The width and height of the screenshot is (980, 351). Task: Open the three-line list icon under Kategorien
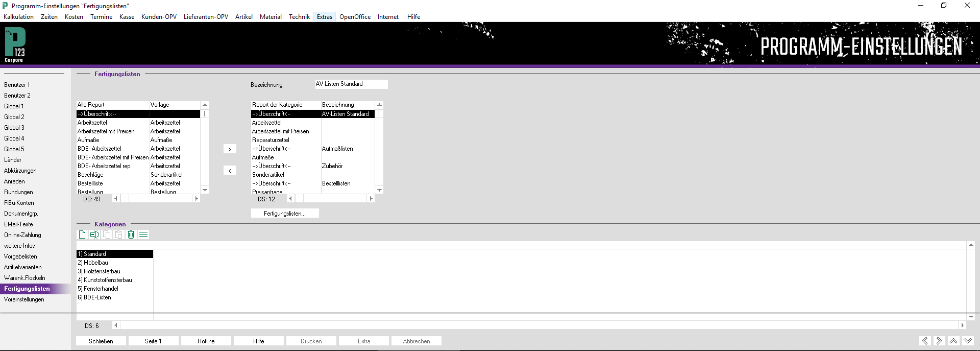[143, 235]
